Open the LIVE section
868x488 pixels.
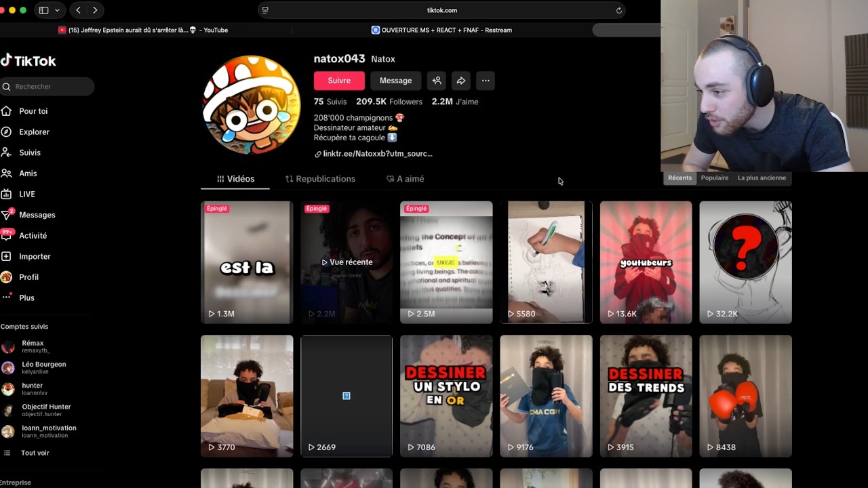click(27, 194)
